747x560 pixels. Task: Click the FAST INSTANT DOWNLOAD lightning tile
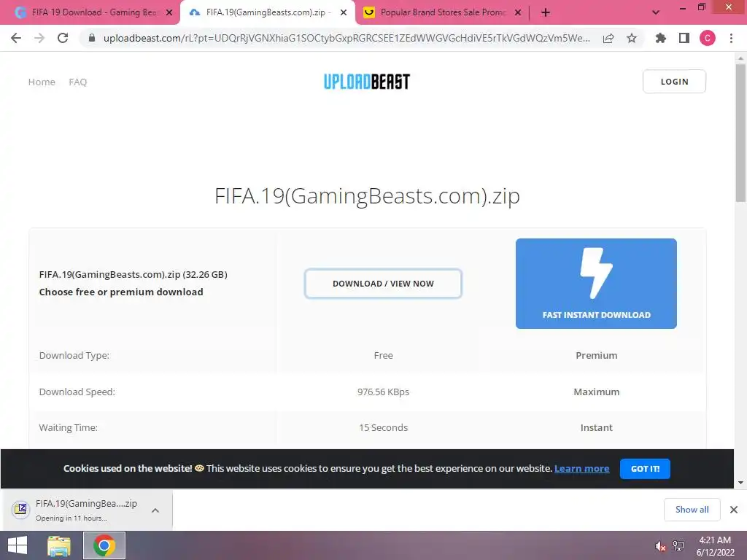tap(596, 284)
